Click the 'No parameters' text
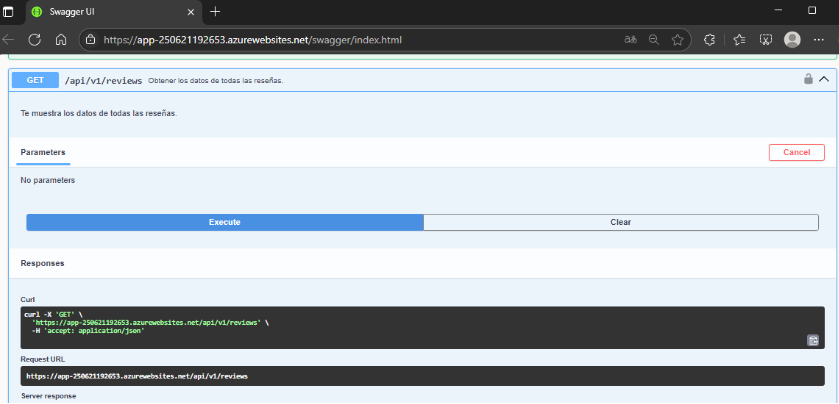This screenshot has width=839, height=404. (48, 180)
